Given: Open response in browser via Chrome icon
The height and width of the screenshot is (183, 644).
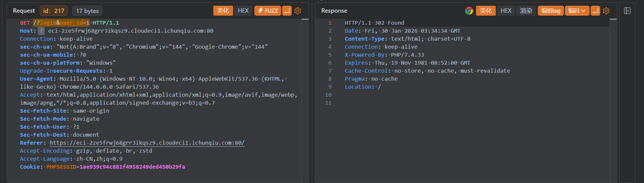Looking at the screenshot, I should tap(469, 11).
